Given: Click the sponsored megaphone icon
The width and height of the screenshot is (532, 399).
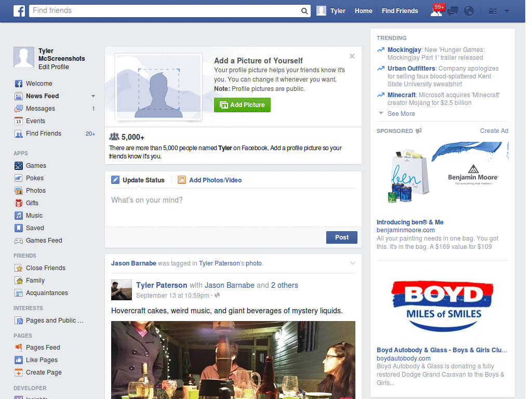Looking at the screenshot, I should coord(419,130).
